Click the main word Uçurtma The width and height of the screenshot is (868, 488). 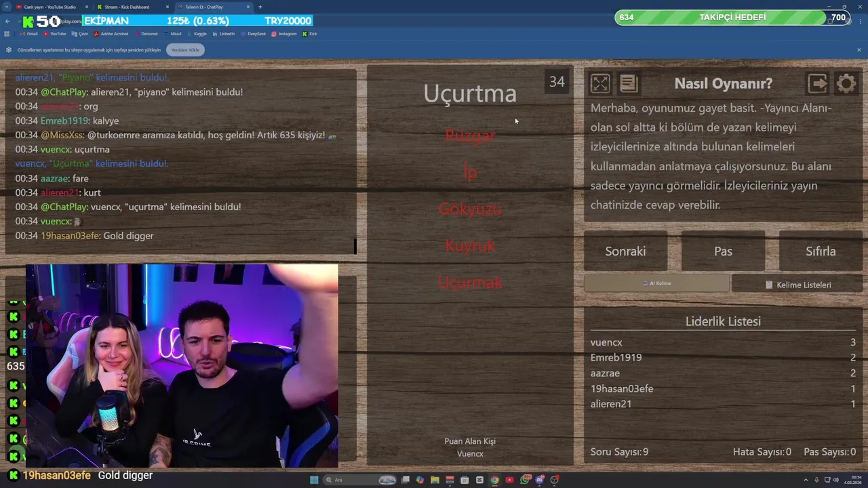tap(470, 94)
